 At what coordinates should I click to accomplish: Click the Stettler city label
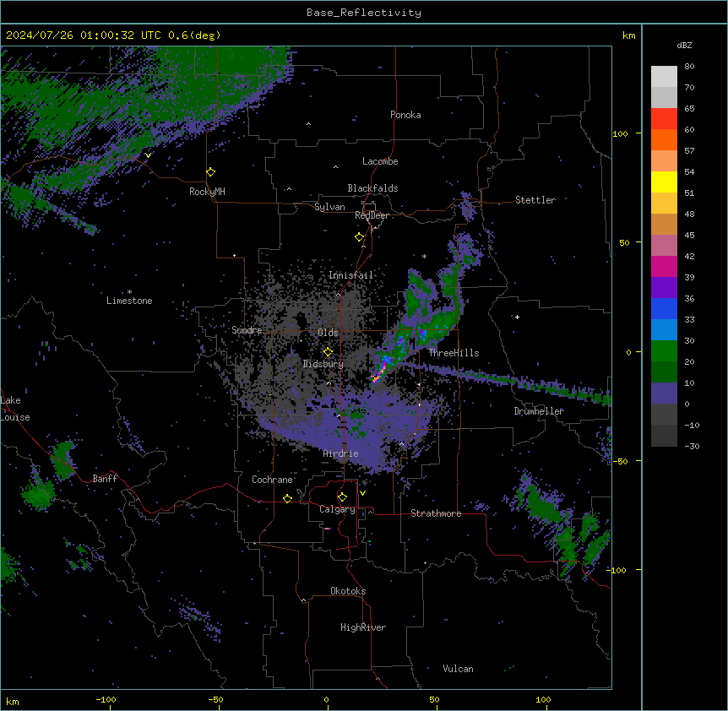click(535, 200)
